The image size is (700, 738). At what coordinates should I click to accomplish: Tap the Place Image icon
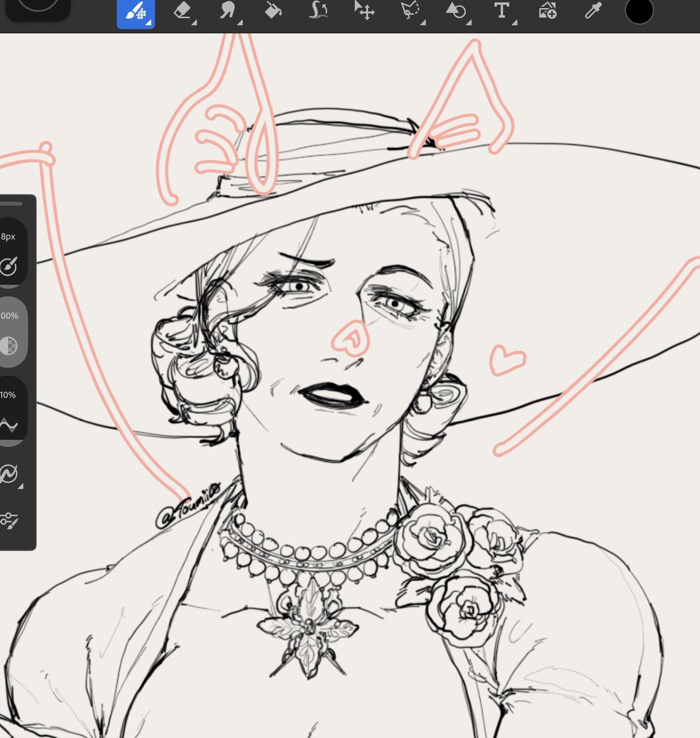pos(547,11)
